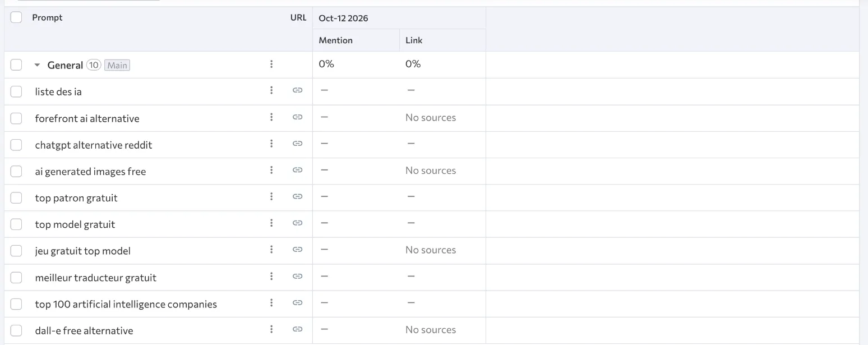Click 'No sources' in dall-e free alternative row
The height and width of the screenshot is (345, 868).
pyautogui.click(x=431, y=330)
